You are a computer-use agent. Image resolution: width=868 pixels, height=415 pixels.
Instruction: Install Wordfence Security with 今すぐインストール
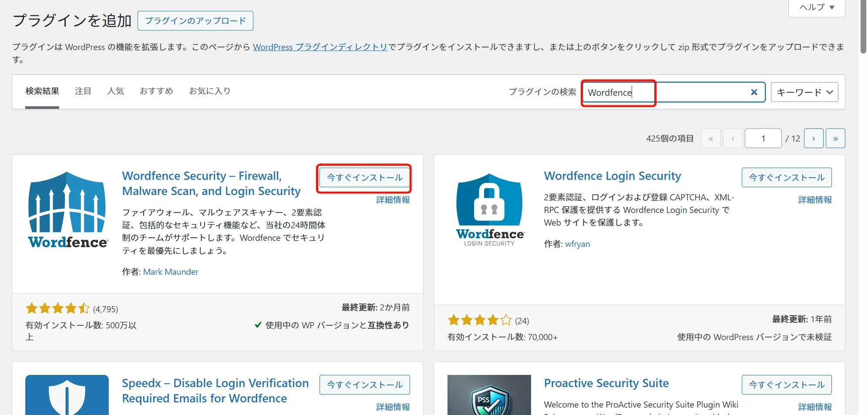[364, 177]
